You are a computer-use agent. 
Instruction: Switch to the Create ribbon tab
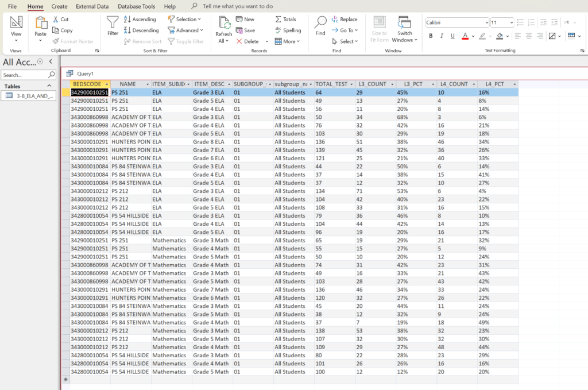pyautogui.click(x=59, y=6)
